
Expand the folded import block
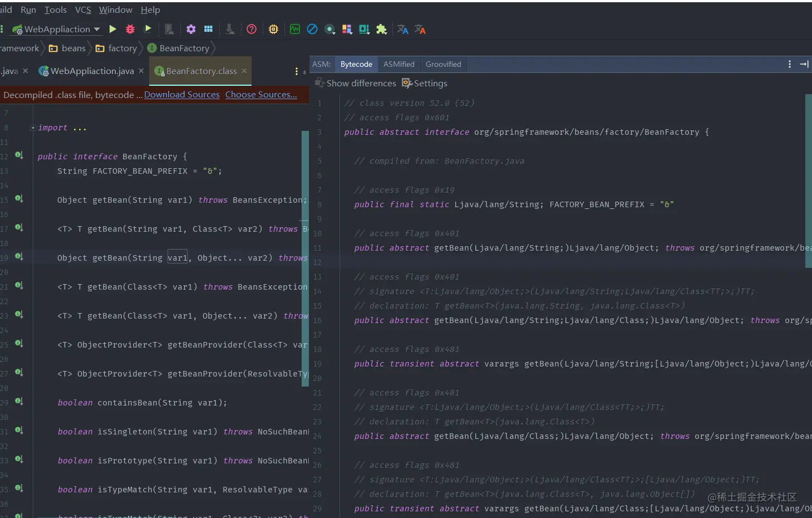(33, 128)
